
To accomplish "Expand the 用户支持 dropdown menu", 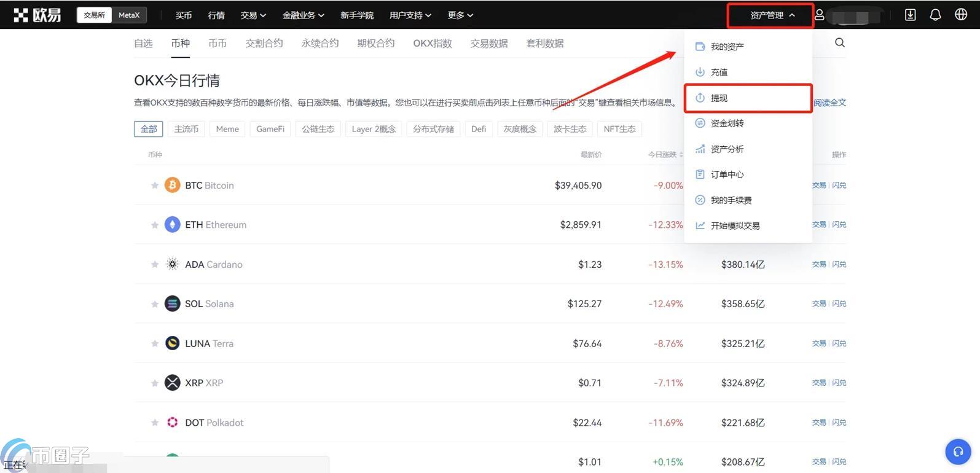I will 410,15.
